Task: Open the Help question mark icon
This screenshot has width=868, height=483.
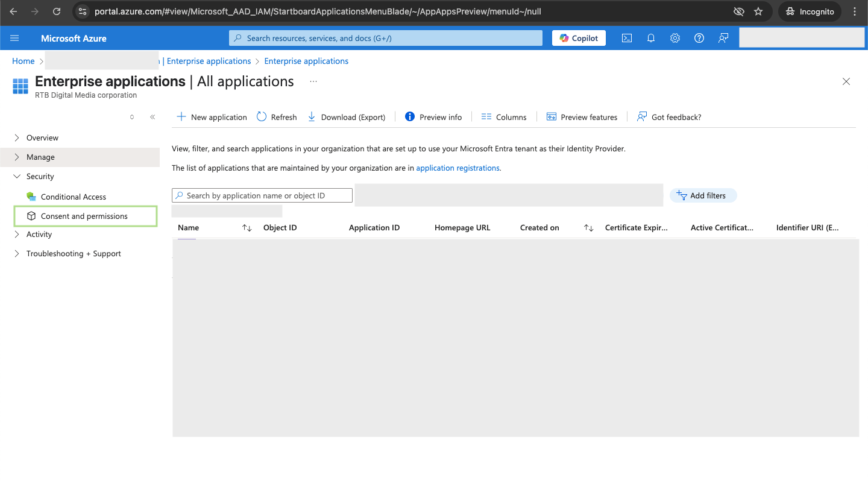Action: coord(699,38)
